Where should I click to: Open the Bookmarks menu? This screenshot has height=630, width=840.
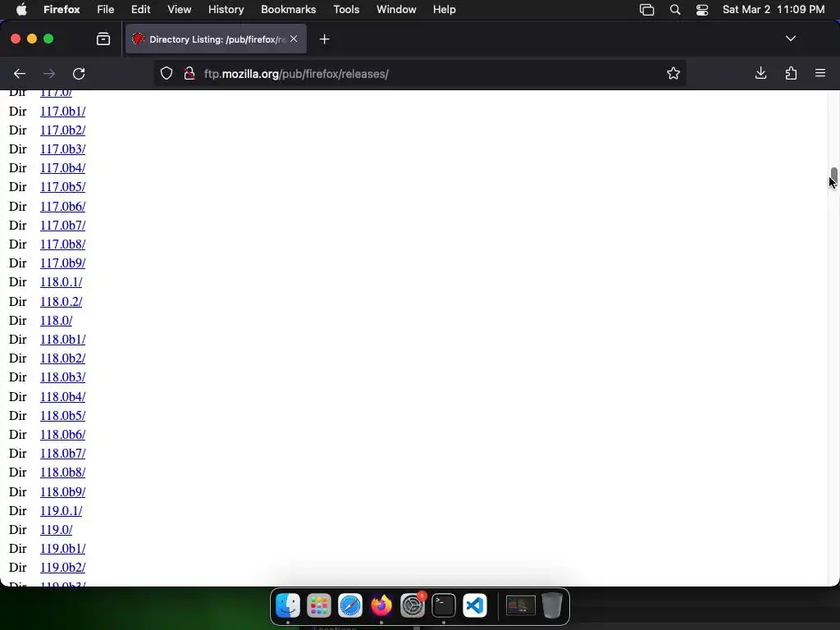(x=288, y=9)
